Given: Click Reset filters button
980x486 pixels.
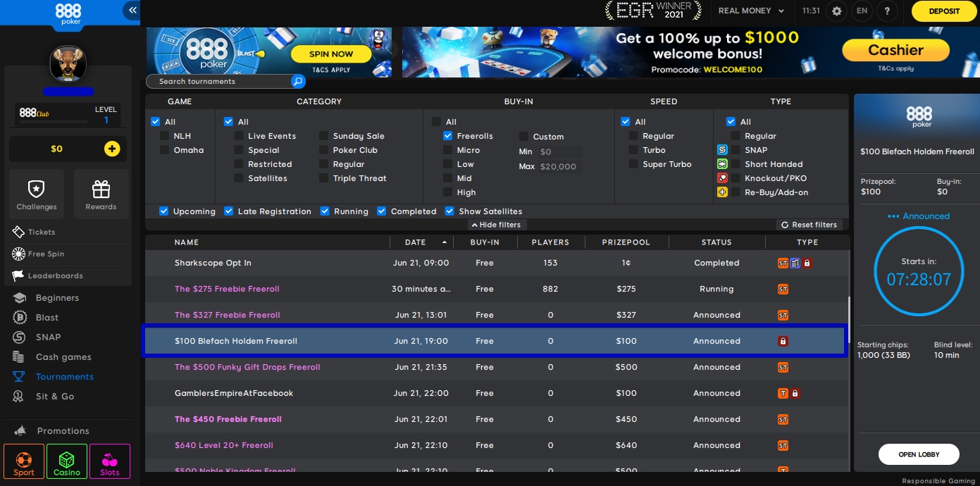Looking at the screenshot, I should 809,225.
